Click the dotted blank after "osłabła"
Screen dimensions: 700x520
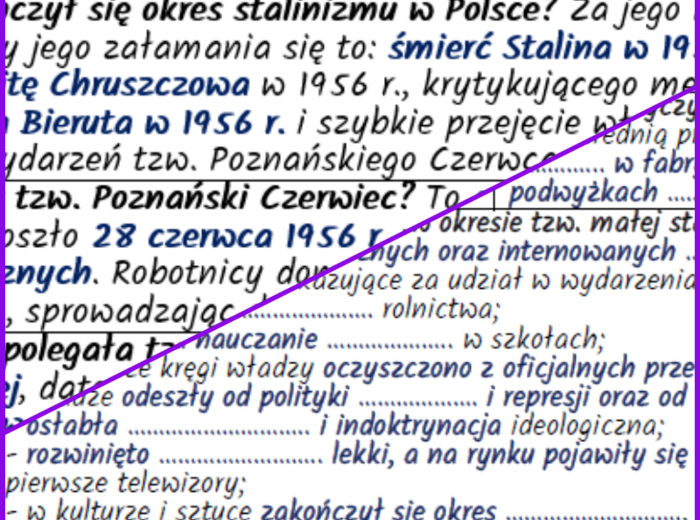pyautogui.click(x=219, y=431)
